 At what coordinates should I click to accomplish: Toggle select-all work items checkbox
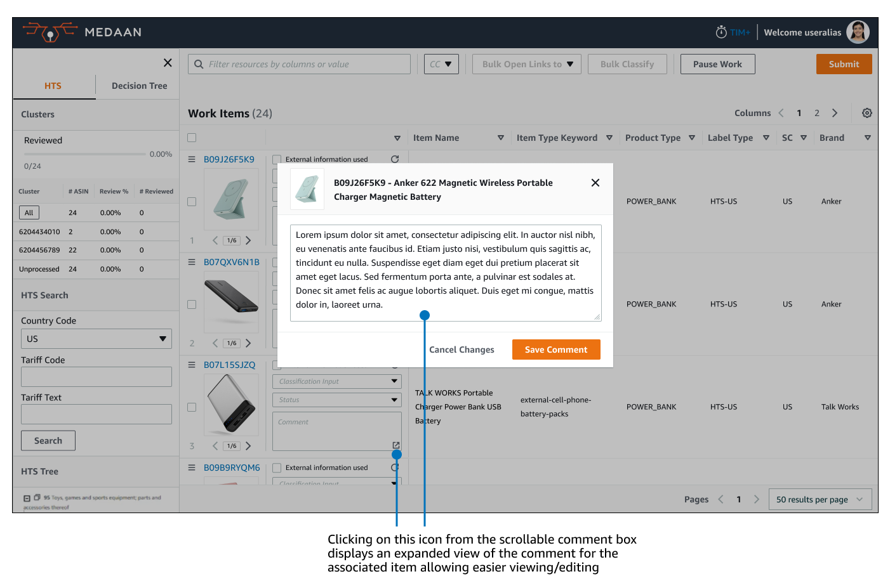click(x=192, y=138)
